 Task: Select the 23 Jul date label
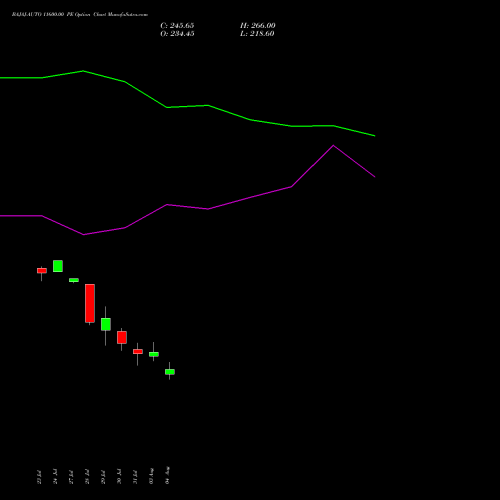(39, 477)
